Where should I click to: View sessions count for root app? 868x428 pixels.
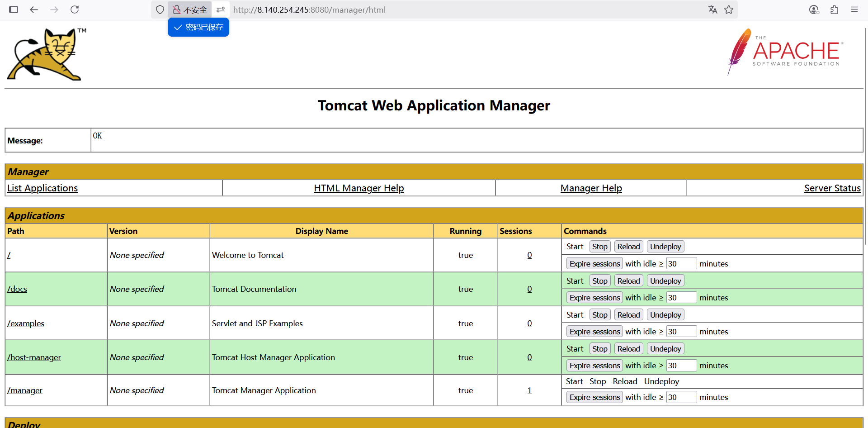(x=529, y=255)
